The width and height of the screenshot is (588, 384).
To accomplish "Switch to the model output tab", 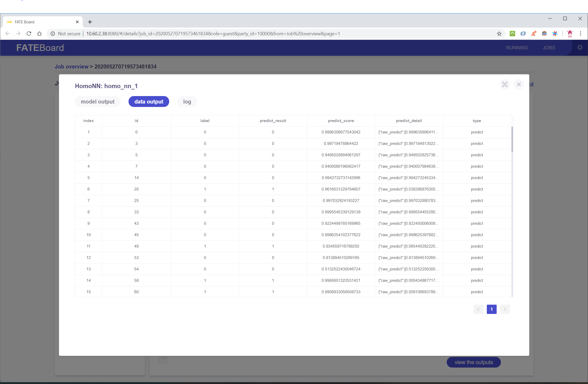I will [x=97, y=102].
